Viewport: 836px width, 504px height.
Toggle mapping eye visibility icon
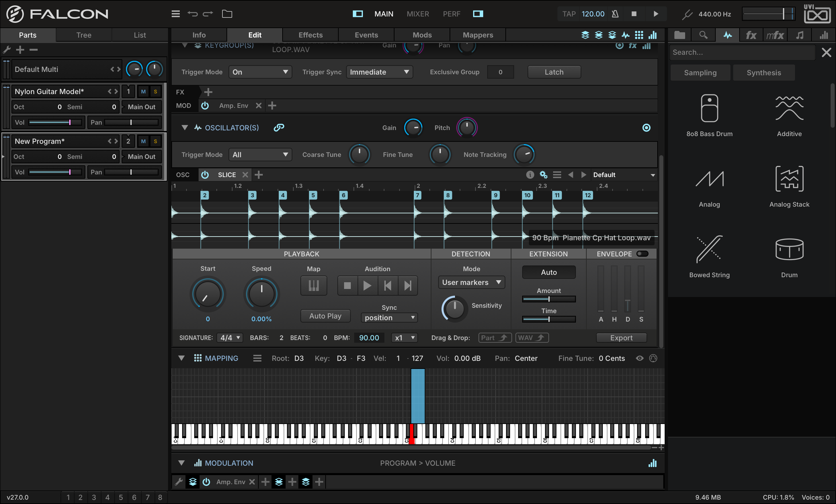[x=639, y=358]
